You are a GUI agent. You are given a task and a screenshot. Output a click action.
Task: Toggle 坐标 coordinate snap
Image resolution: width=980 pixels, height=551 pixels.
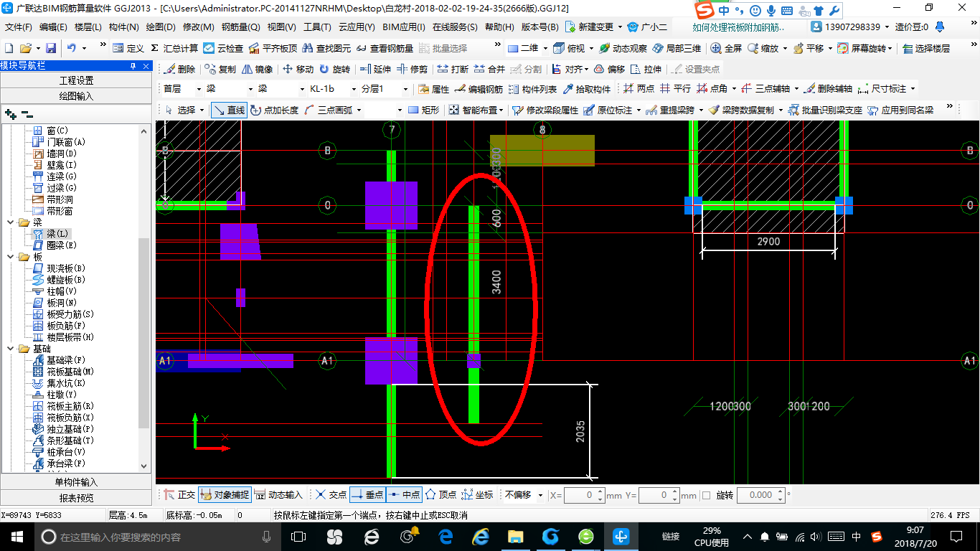478,495
